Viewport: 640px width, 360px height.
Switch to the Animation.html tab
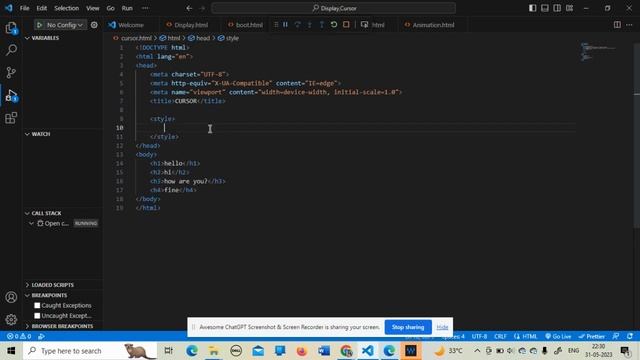click(x=433, y=25)
